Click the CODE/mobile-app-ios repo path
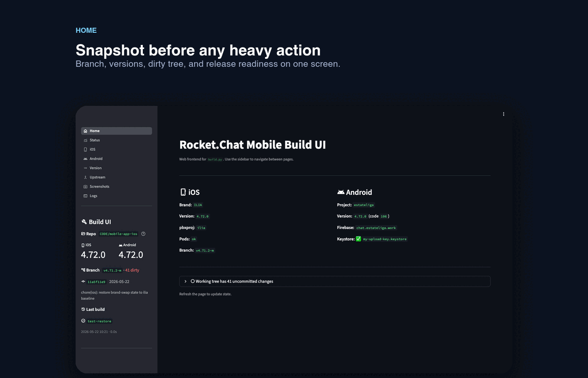Screen dimensions: 588x378 (x=118, y=234)
